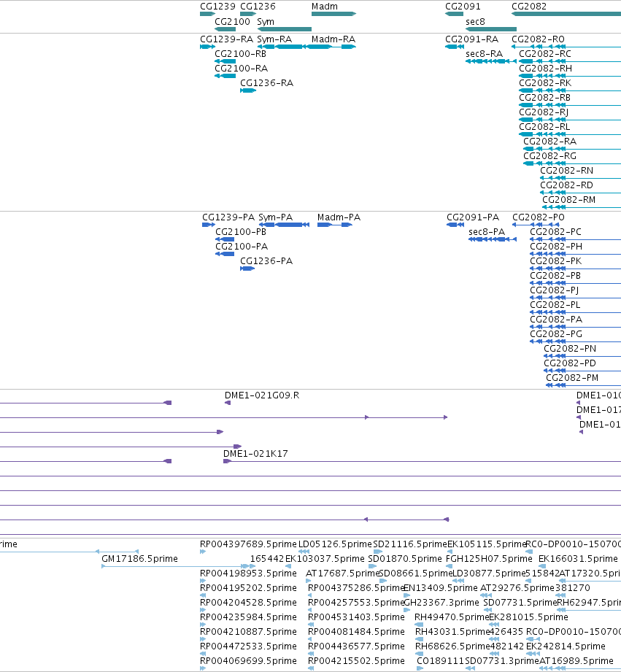Screen dimensions: 621x672
Task: Click the RH49470.5prime EST label
Action: [452, 617]
